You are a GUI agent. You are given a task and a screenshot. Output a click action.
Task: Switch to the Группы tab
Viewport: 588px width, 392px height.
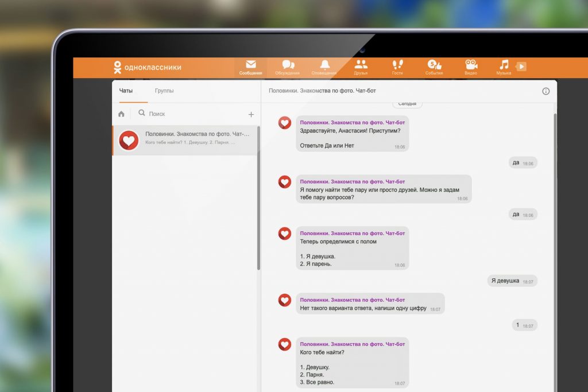coord(164,91)
